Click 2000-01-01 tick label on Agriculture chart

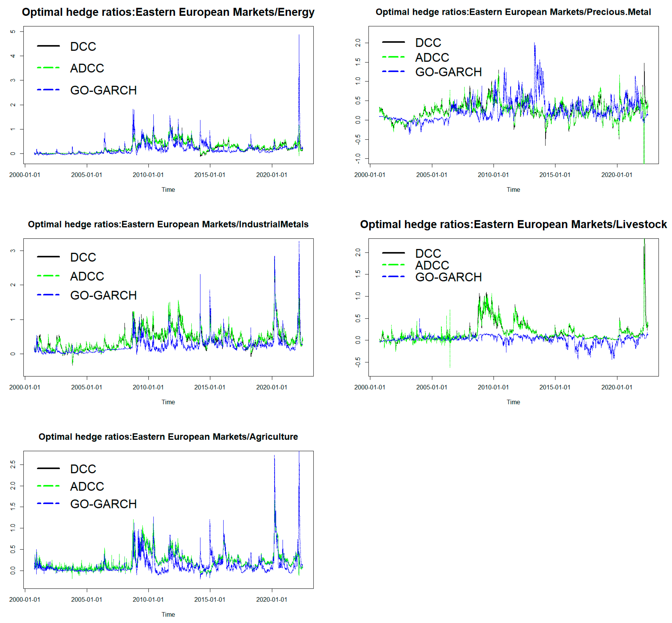(25, 600)
